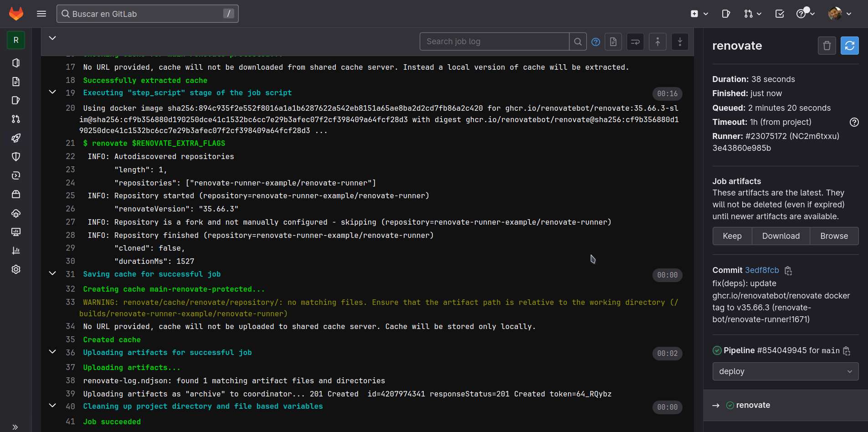Open the timeout help icon

tap(854, 122)
